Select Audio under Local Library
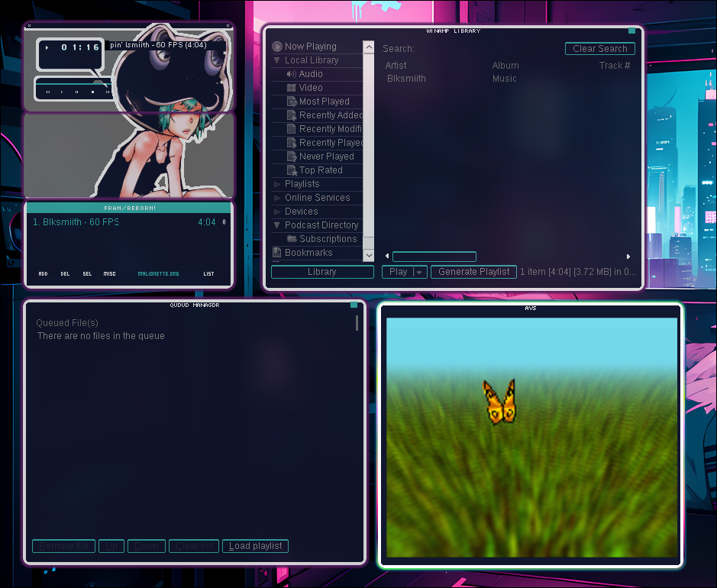The height and width of the screenshot is (588, 717). (311, 73)
